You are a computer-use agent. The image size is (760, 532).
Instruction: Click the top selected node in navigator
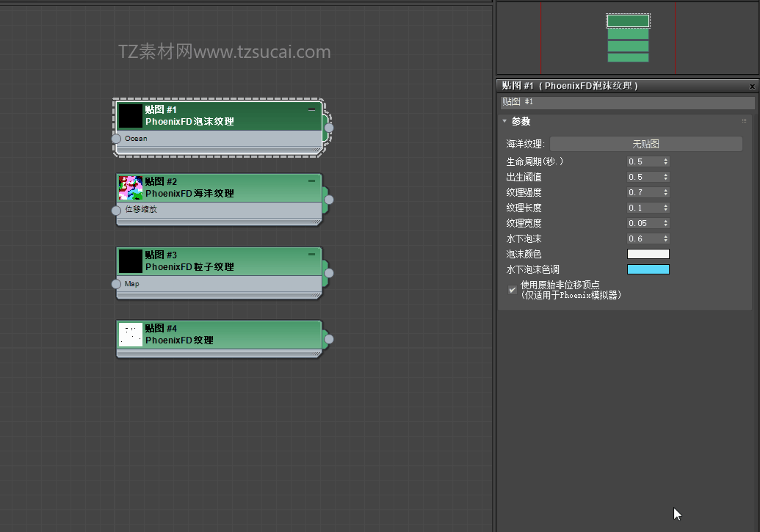(x=628, y=21)
